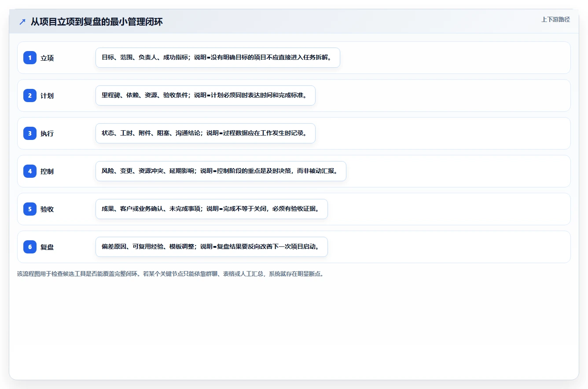Select the step 1 number badge
Image resolution: width=588 pixels, height=389 pixels.
(x=30, y=58)
